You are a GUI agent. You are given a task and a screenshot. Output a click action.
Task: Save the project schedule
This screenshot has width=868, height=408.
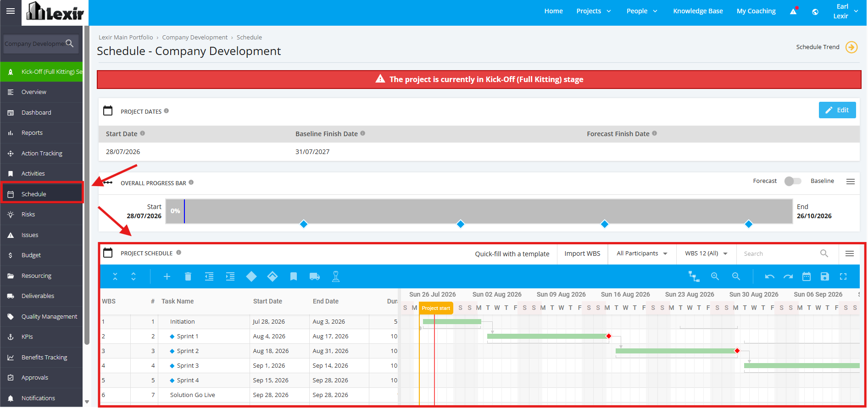pyautogui.click(x=825, y=276)
